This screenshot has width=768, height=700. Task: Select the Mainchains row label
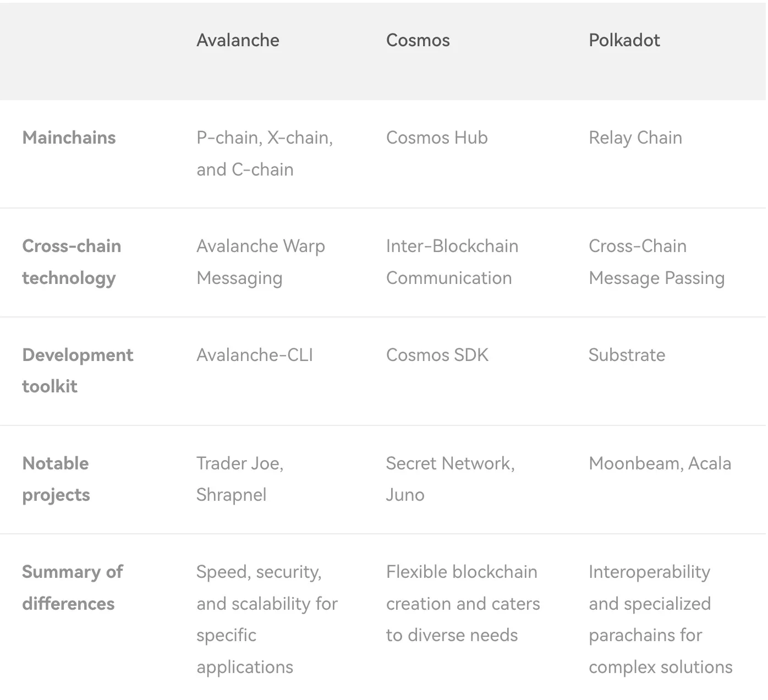tap(69, 138)
